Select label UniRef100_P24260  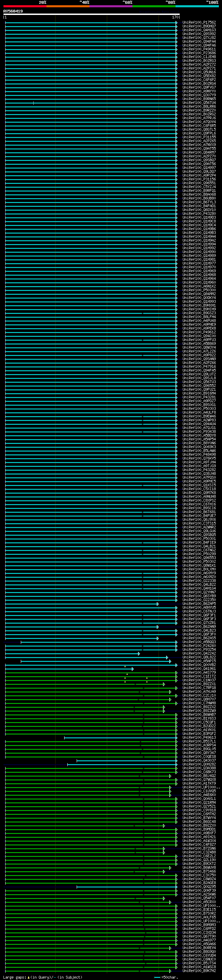[199, 646]
